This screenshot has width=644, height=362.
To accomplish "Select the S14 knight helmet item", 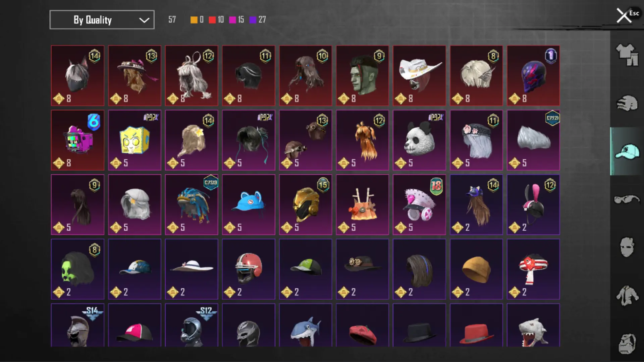I will pyautogui.click(x=77, y=325).
